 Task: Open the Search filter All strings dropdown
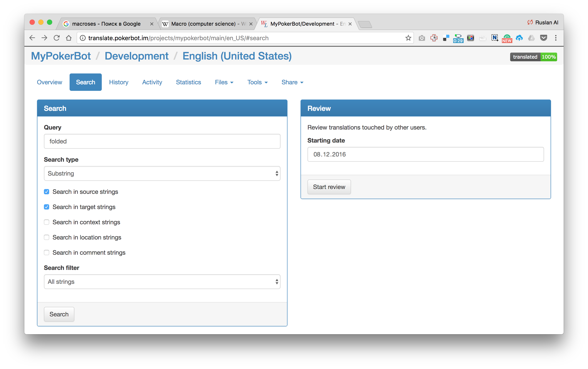(162, 282)
